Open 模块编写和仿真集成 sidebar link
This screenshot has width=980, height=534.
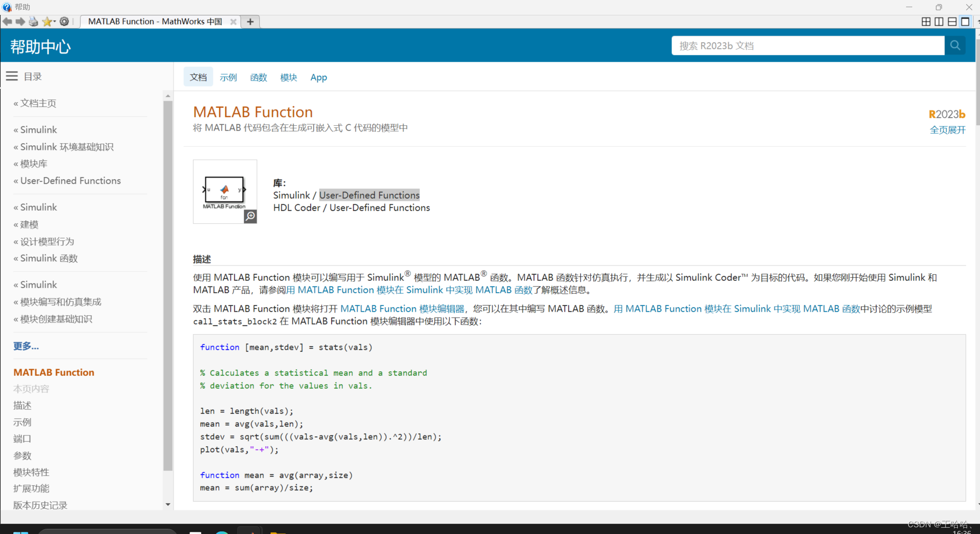coord(61,302)
